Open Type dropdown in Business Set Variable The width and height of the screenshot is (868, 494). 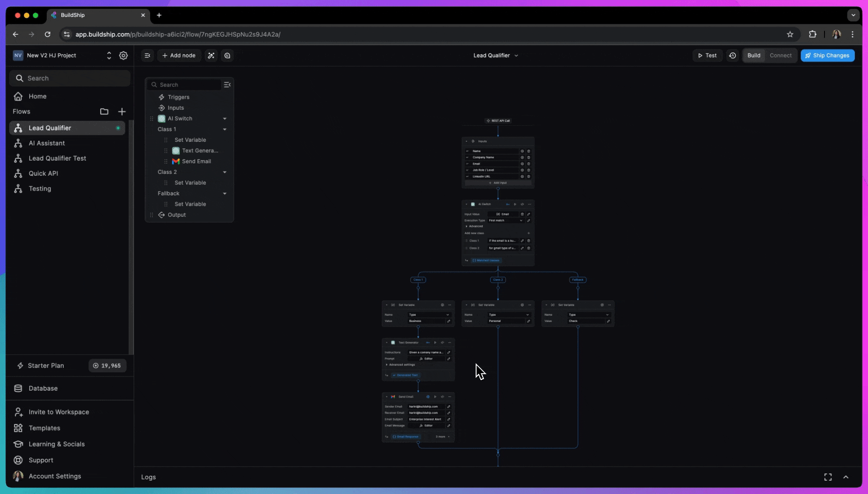coord(429,315)
